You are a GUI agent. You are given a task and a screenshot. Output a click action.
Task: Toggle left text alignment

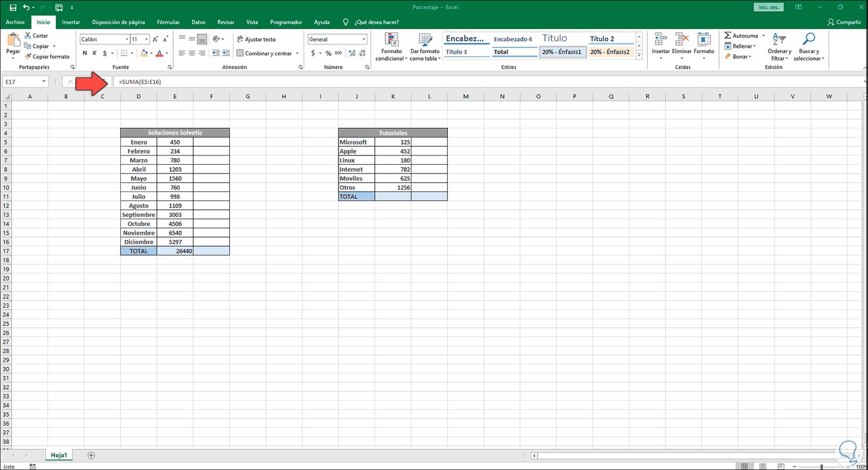[182, 53]
